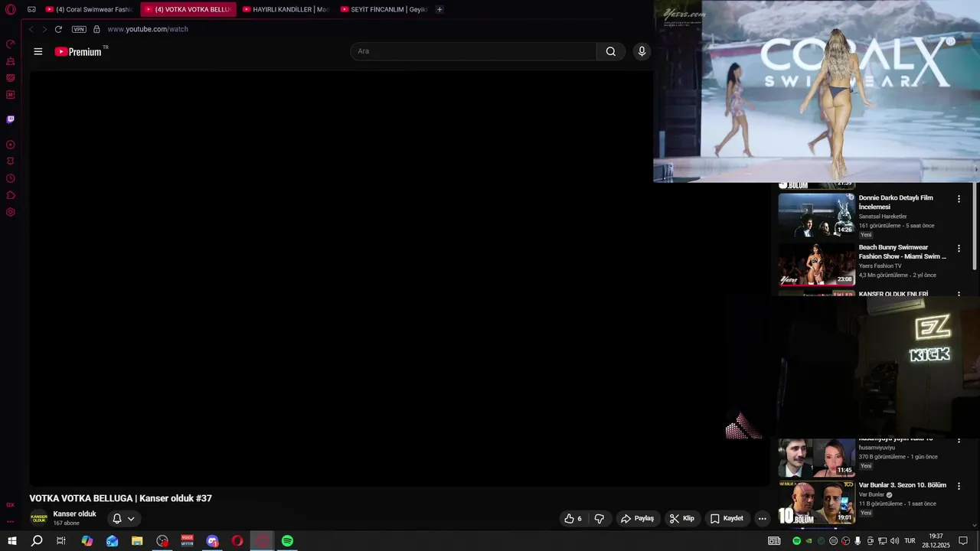Open Beach Bunny video thumbnail
The image size is (980, 551).
[x=817, y=264]
